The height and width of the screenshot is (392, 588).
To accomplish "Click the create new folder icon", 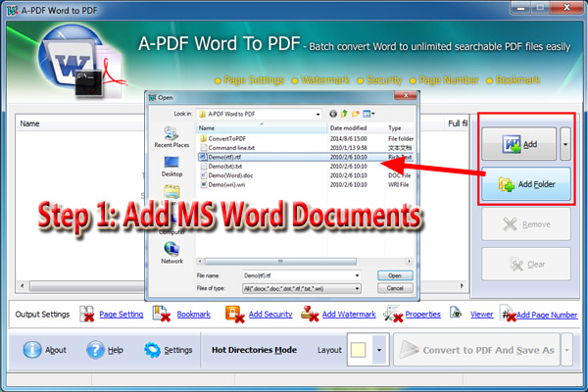I will pyautogui.click(x=356, y=114).
